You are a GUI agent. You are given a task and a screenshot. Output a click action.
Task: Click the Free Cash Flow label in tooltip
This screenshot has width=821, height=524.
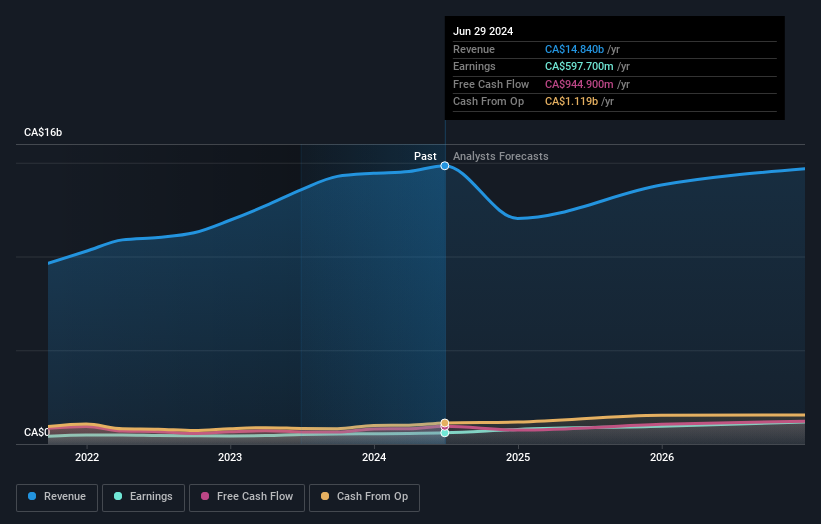click(x=491, y=84)
